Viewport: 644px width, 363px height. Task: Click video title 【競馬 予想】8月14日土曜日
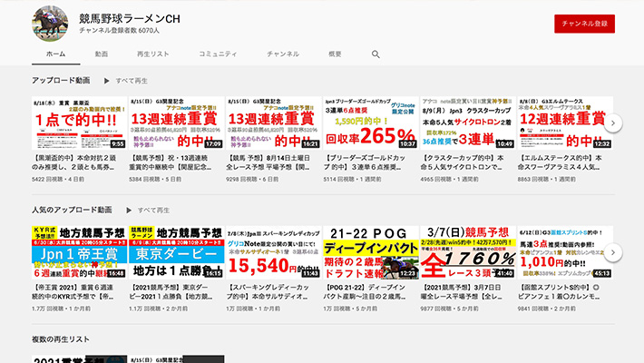tap(269, 162)
